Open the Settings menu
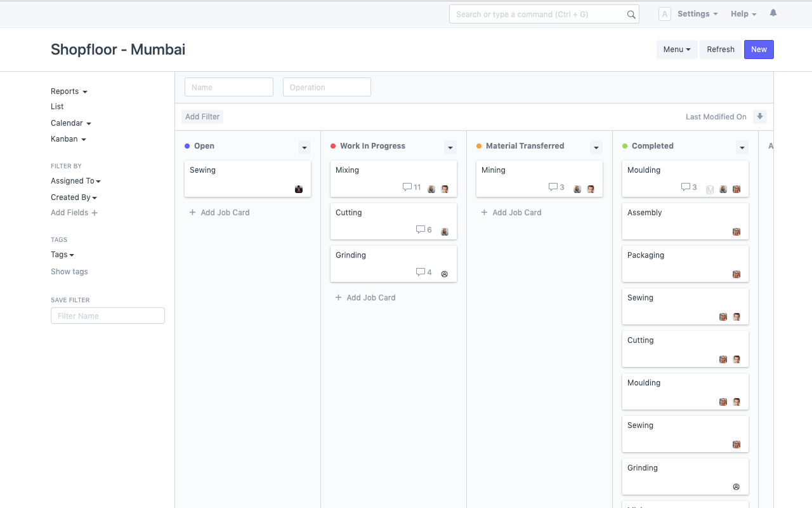 (697, 14)
